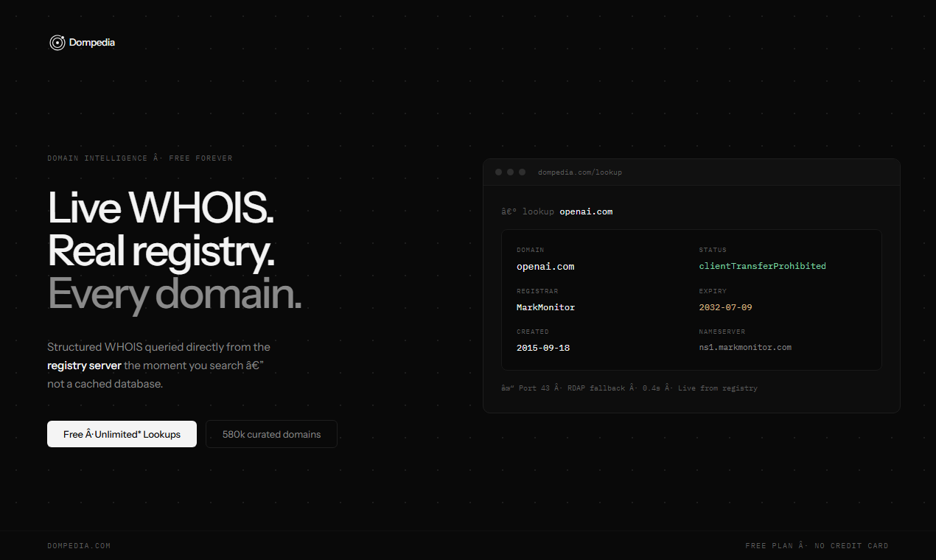Click the clientTransferProhibited status value

763,266
